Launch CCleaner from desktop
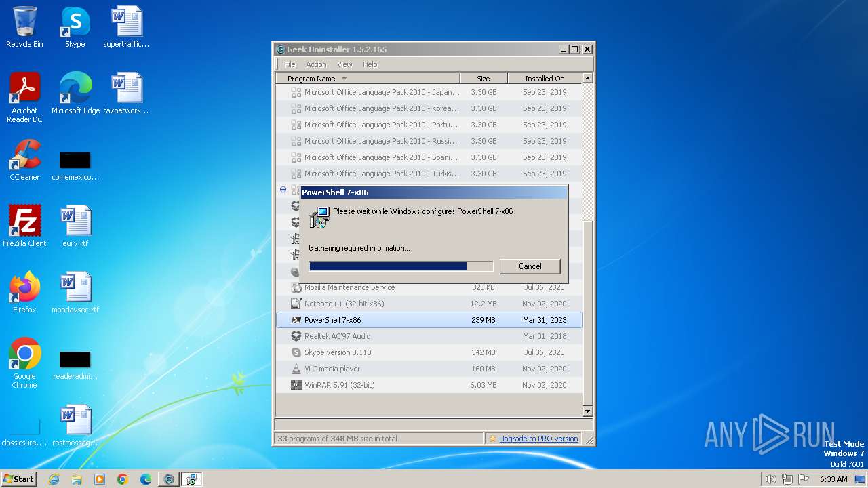 (x=24, y=161)
